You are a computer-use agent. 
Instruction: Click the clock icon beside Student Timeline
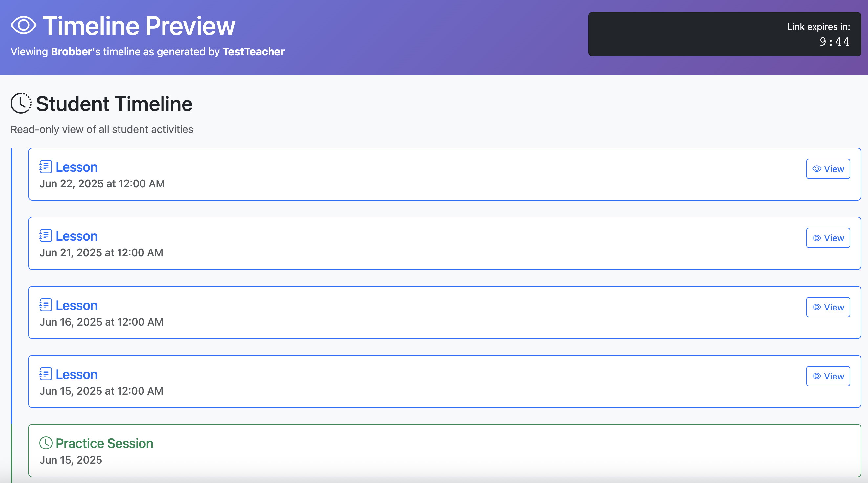pyautogui.click(x=21, y=103)
